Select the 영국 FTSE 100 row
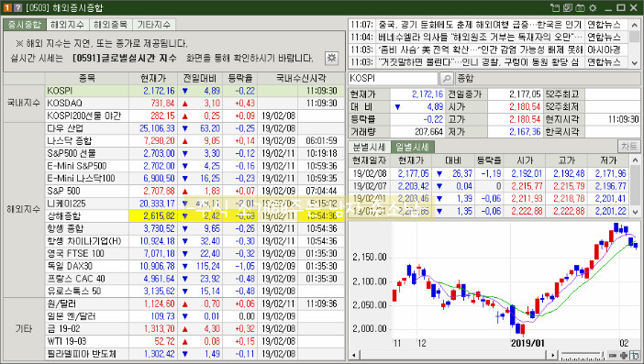 (x=194, y=254)
